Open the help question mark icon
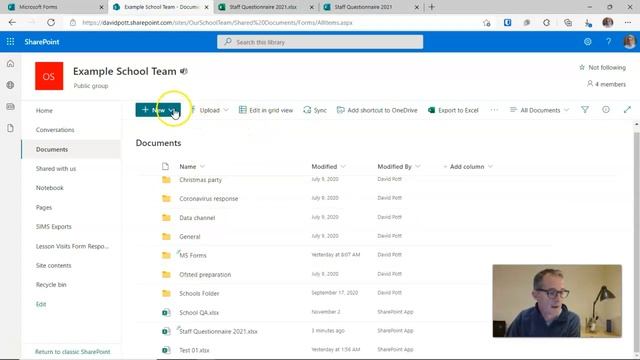 coord(608,42)
